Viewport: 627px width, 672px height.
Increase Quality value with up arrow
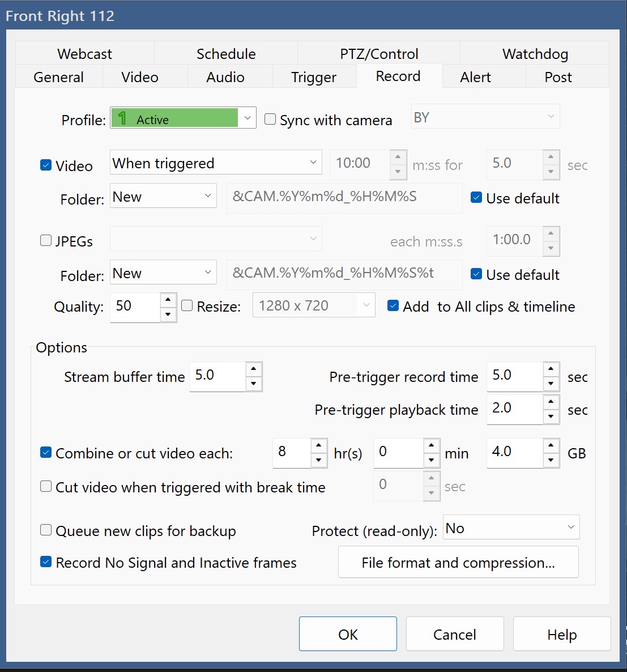(x=168, y=300)
